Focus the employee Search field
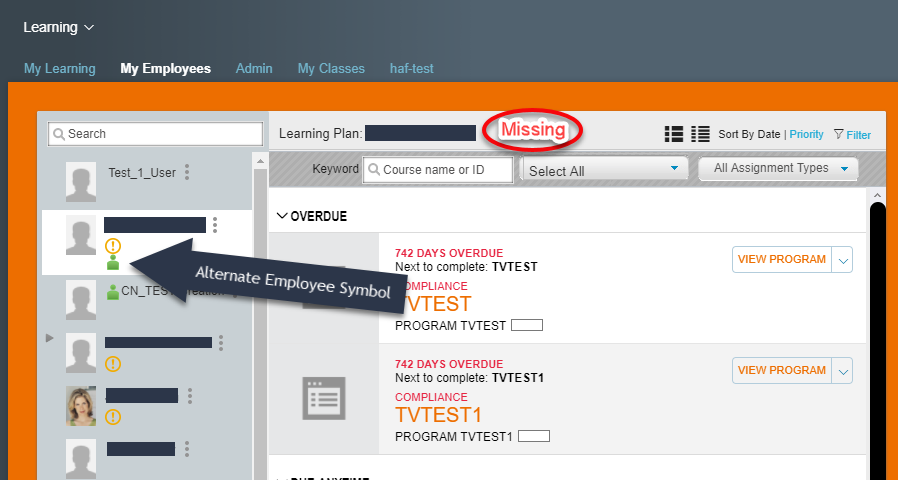 click(155, 134)
